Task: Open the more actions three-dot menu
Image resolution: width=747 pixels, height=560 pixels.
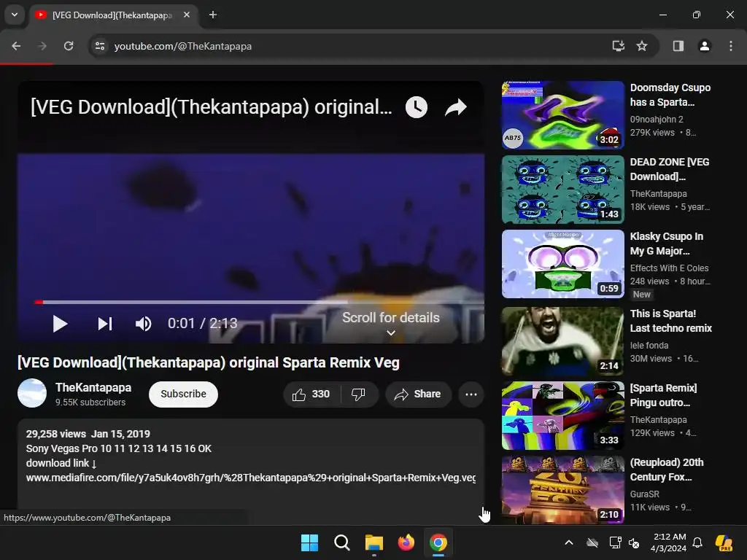Action: click(x=471, y=394)
